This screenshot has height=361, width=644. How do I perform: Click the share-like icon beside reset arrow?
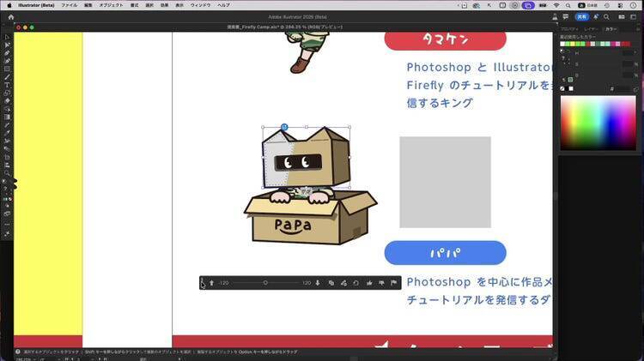pyautogui.click(x=343, y=283)
